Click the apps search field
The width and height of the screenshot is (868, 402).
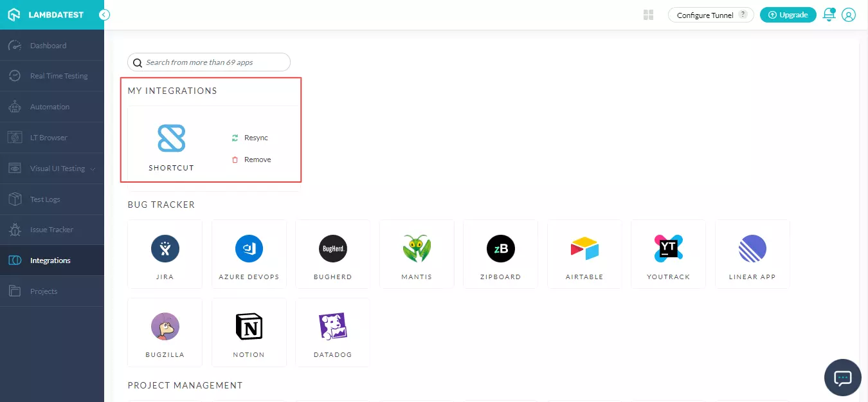point(208,62)
